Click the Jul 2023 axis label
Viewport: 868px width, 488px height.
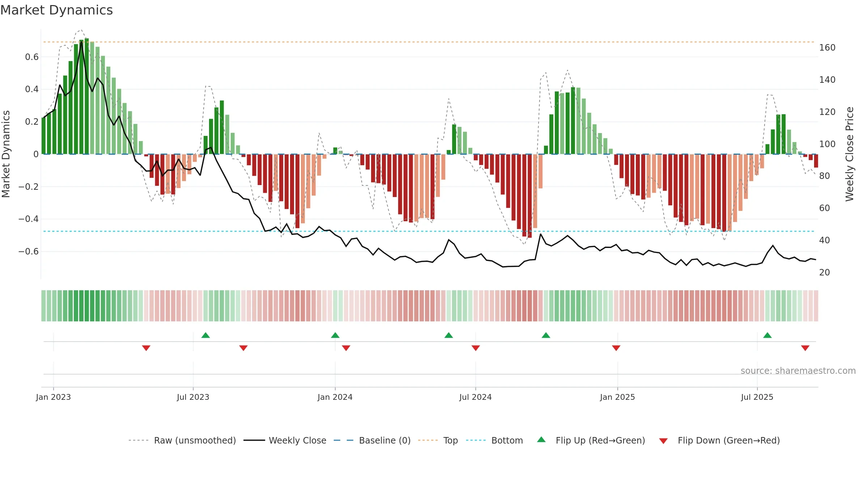[x=193, y=397]
